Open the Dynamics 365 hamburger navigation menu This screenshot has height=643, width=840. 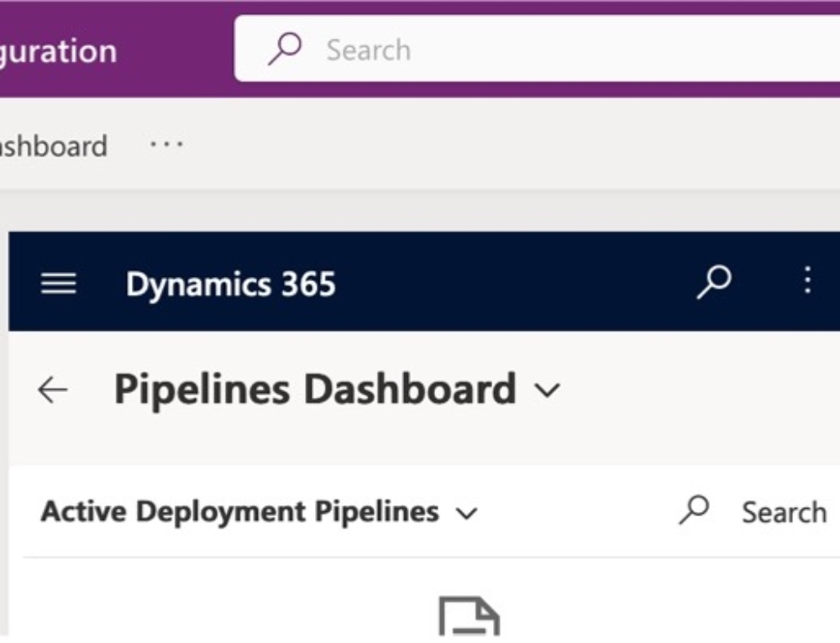click(x=57, y=283)
